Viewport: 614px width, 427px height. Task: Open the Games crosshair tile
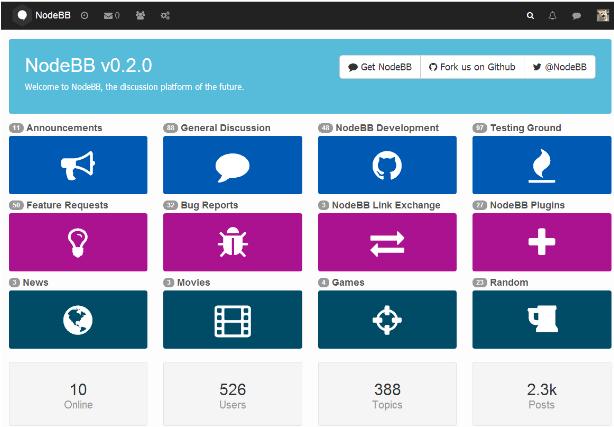click(x=387, y=319)
